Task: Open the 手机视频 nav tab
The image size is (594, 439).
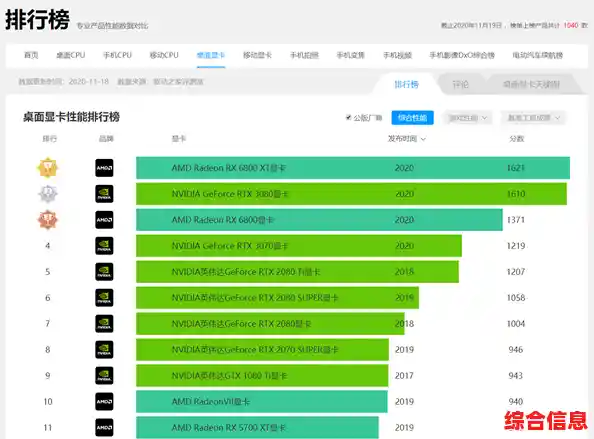Action: pyautogui.click(x=397, y=55)
